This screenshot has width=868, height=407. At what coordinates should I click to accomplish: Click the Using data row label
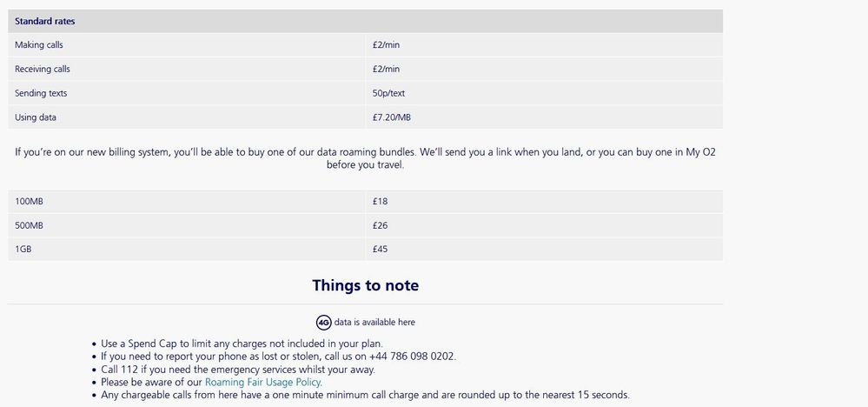click(x=36, y=117)
